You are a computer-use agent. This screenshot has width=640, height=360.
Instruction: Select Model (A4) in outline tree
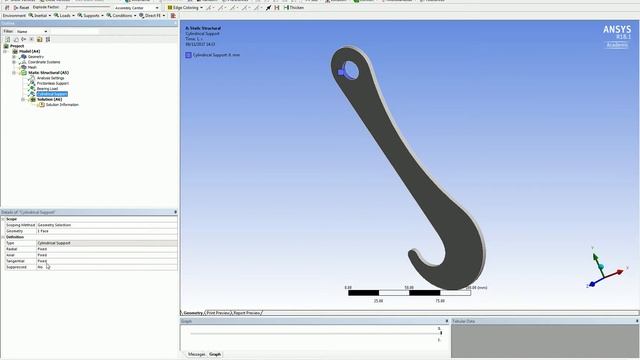[x=29, y=51]
